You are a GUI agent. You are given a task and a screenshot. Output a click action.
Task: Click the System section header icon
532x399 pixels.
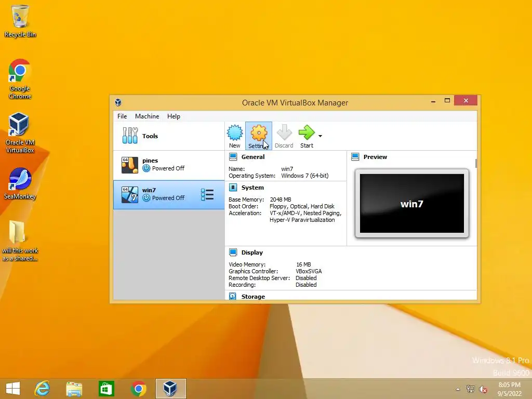(233, 187)
